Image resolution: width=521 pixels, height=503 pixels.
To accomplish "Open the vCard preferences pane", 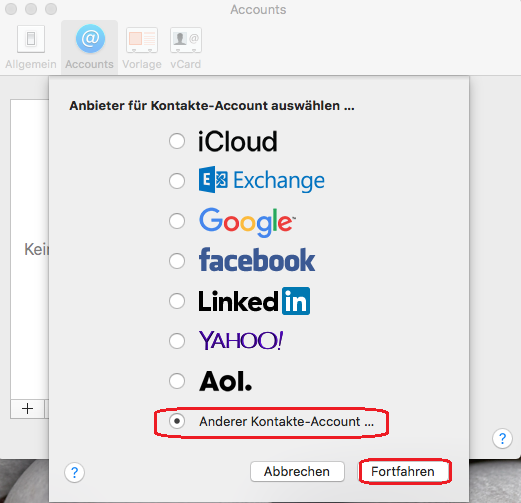I will pos(186,47).
